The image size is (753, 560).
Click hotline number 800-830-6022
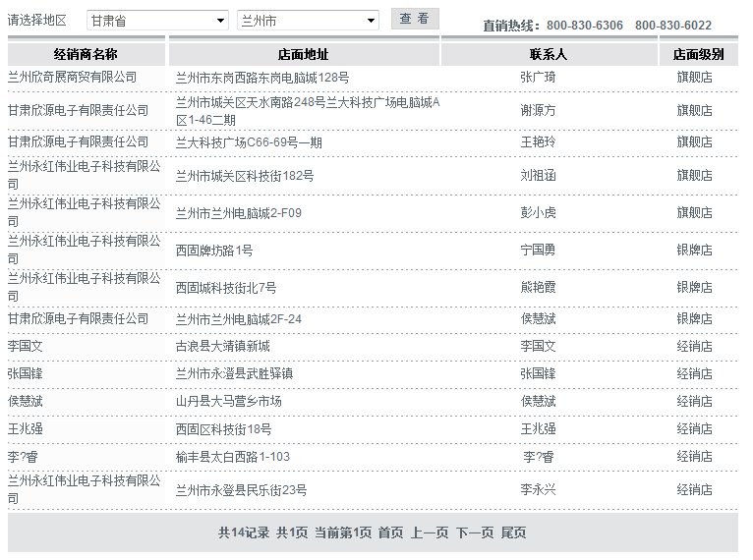click(673, 25)
